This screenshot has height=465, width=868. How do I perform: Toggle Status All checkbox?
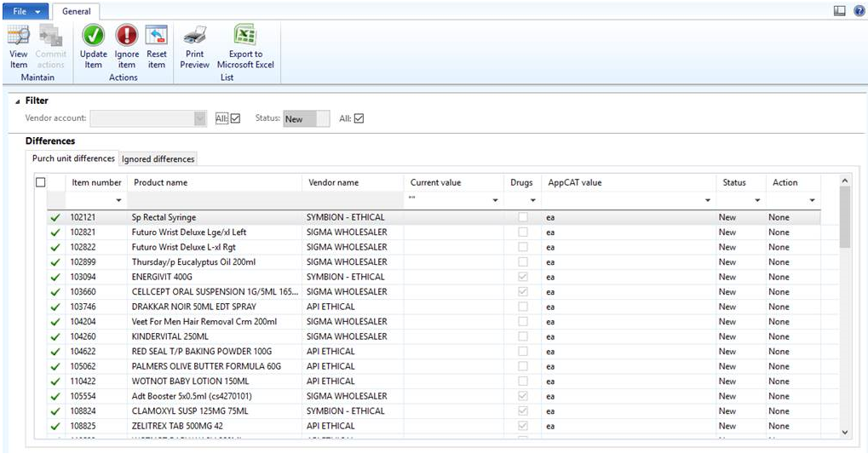pos(359,118)
